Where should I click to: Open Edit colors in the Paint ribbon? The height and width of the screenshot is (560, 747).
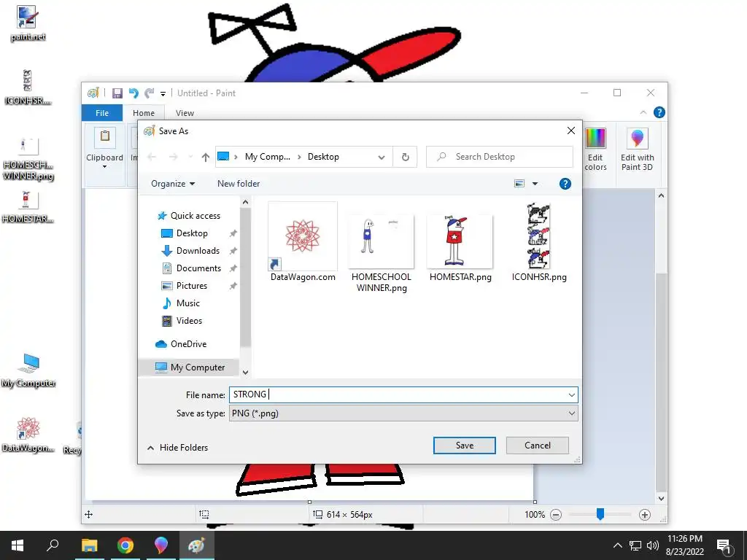[595, 149]
